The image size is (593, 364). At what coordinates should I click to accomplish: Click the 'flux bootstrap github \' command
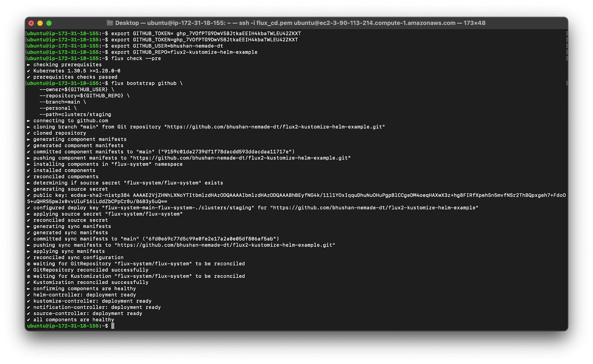tap(147, 83)
